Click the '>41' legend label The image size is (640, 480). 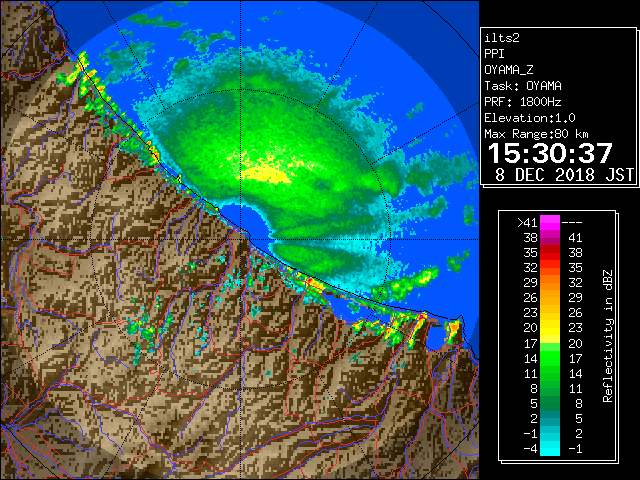[x=527, y=223]
